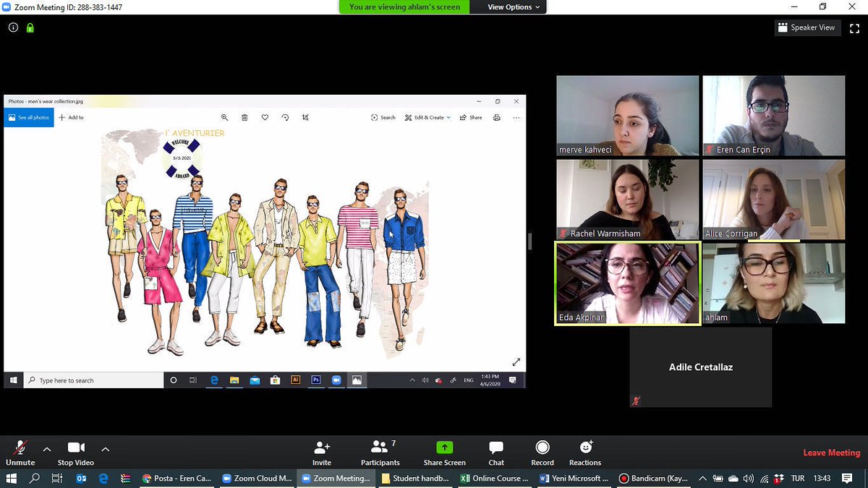Click the heart favorite icon in Photos
This screenshot has height=488, width=868.
[265, 117]
